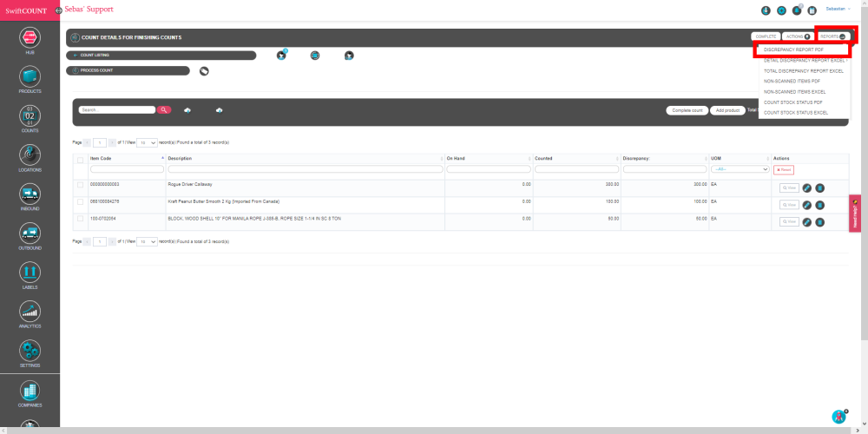Open Settings gears in sidebar
868x434 pixels.
30,351
